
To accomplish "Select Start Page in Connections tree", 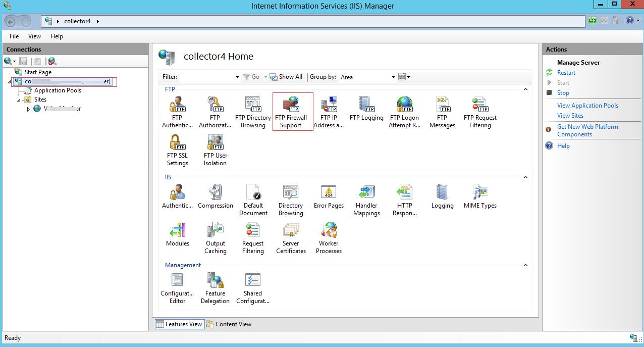I will tap(38, 72).
